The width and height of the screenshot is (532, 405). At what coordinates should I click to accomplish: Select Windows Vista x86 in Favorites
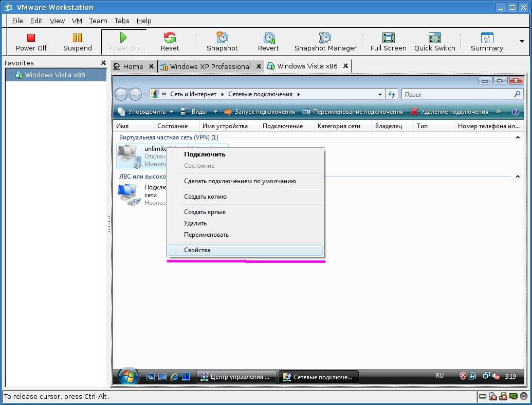56,75
